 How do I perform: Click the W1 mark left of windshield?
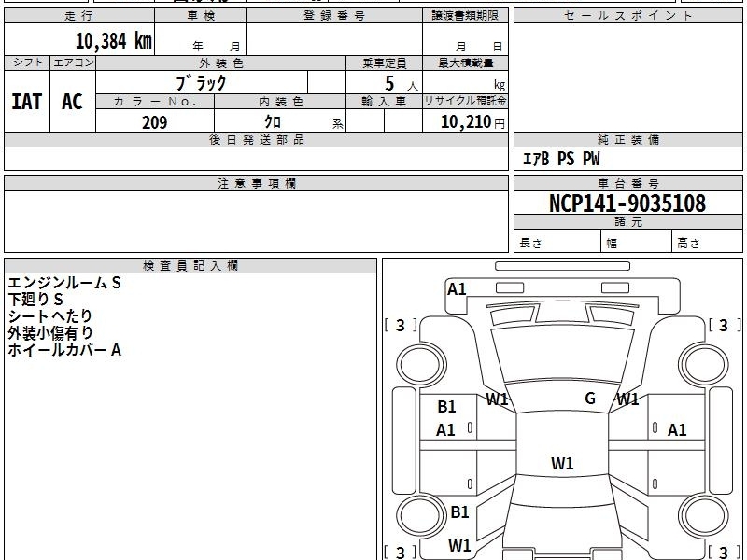coord(497,399)
